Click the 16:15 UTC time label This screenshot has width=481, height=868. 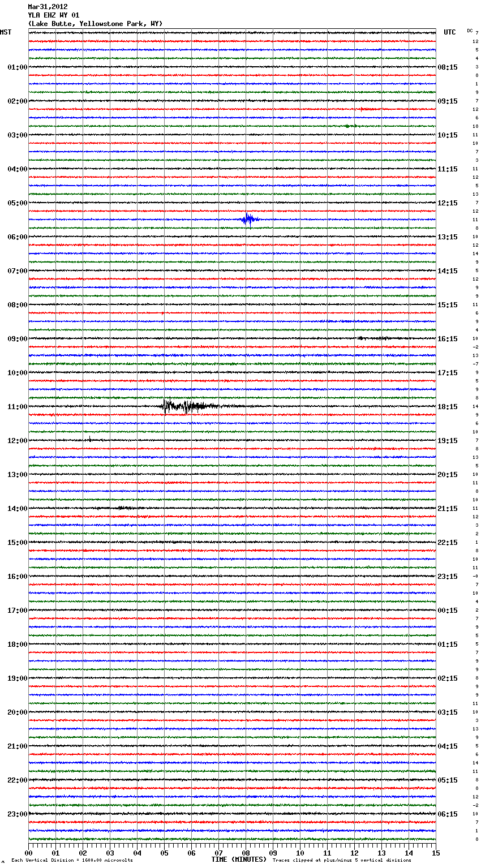pyautogui.click(x=448, y=339)
